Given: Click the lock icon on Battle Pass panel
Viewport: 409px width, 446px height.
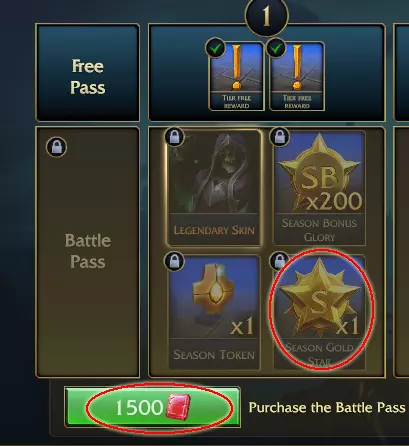Looking at the screenshot, I should pos(57,147).
